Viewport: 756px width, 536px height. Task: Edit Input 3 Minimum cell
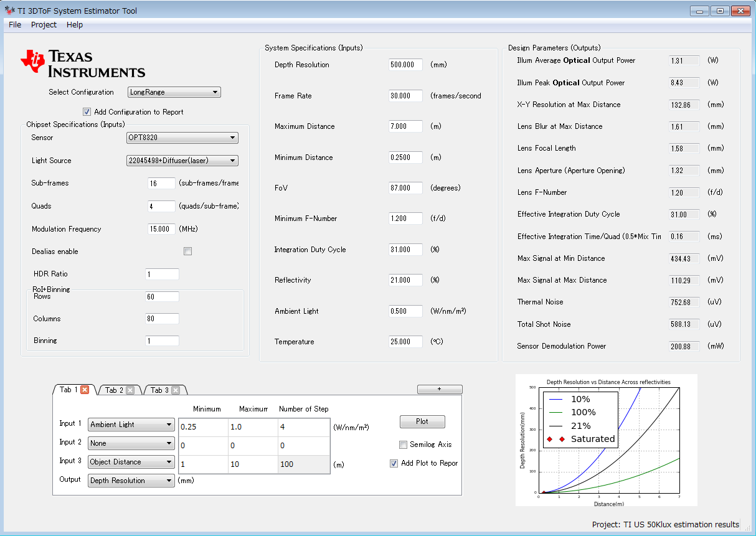(203, 464)
